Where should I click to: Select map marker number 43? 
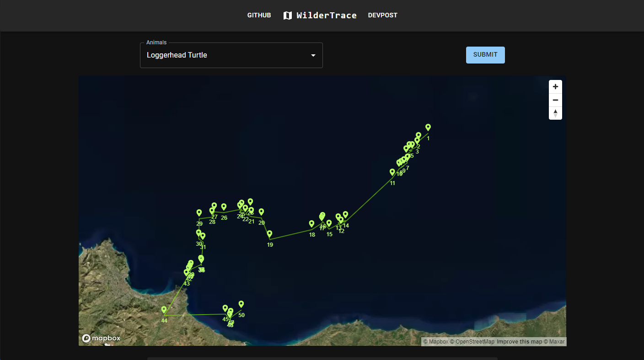pos(186,273)
